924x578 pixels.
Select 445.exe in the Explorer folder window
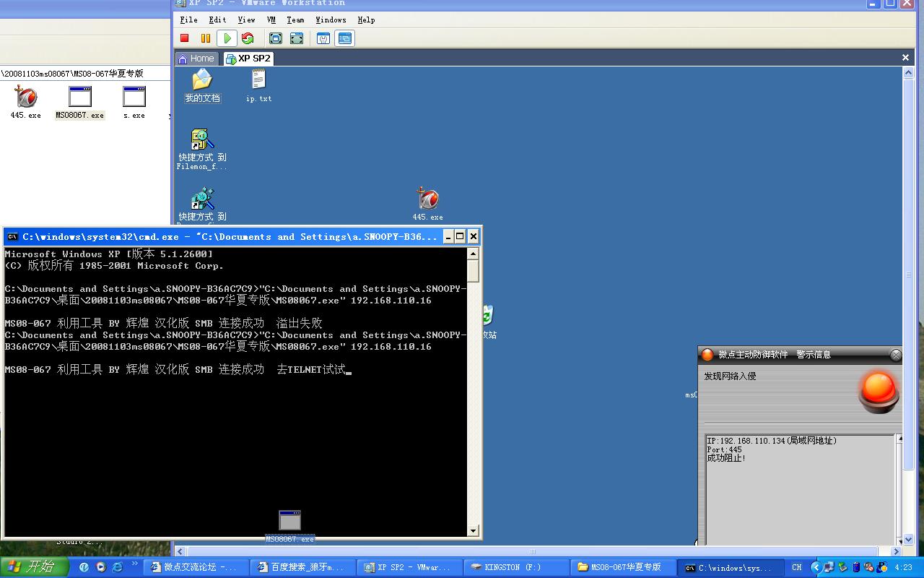[x=25, y=102]
